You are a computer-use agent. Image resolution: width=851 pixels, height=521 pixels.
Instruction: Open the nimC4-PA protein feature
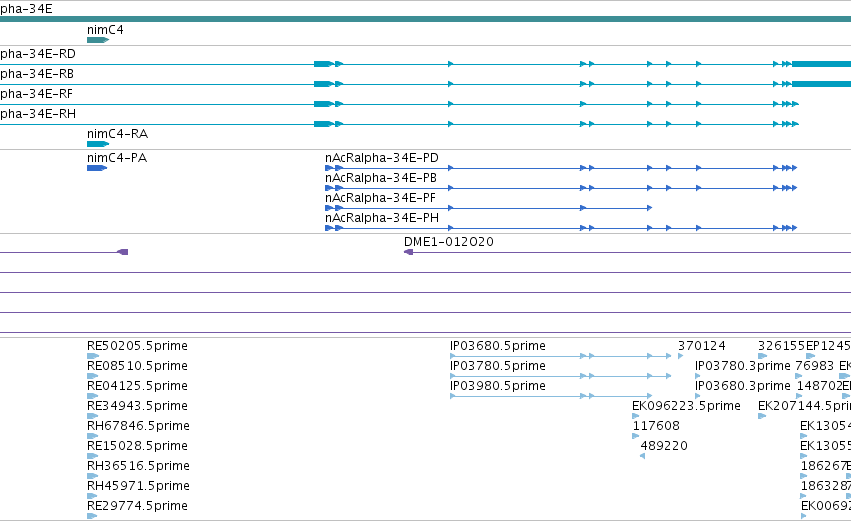coord(97,168)
